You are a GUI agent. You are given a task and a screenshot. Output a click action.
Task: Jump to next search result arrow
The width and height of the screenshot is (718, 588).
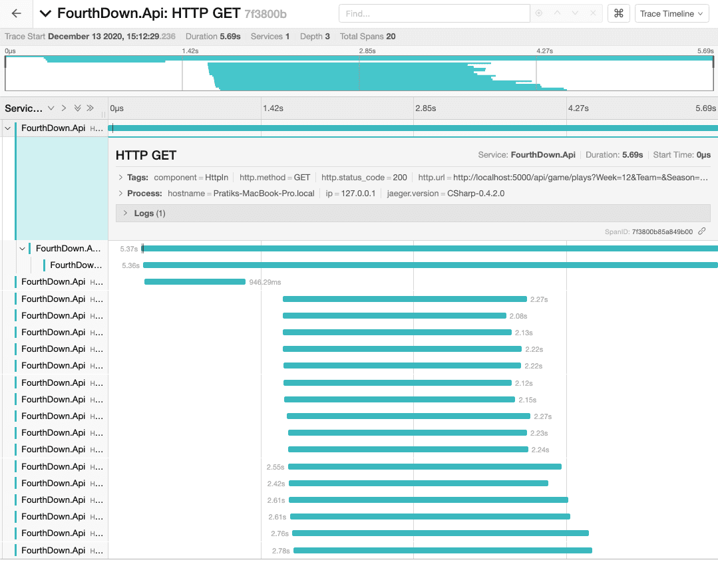[x=575, y=13]
